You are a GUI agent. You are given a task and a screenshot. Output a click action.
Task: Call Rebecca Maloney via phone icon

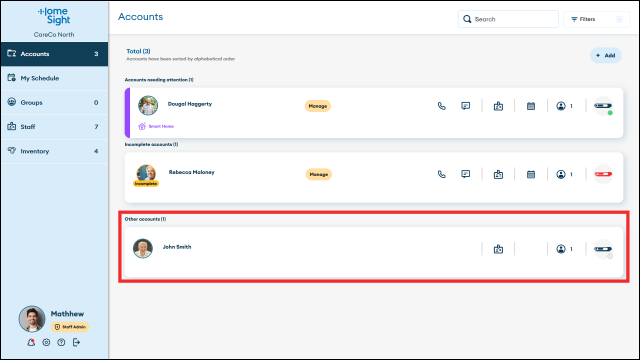point(442,174)
